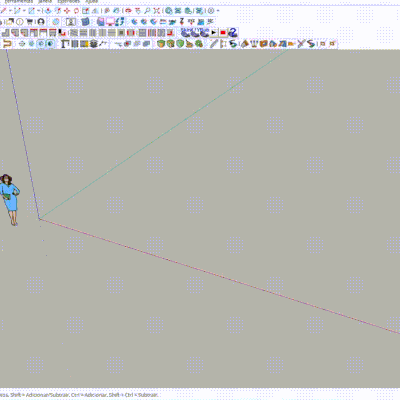Click the crane-shaped toolbar icon
The width and height of the screenshot is (400, 400).
tap(64, 44)
